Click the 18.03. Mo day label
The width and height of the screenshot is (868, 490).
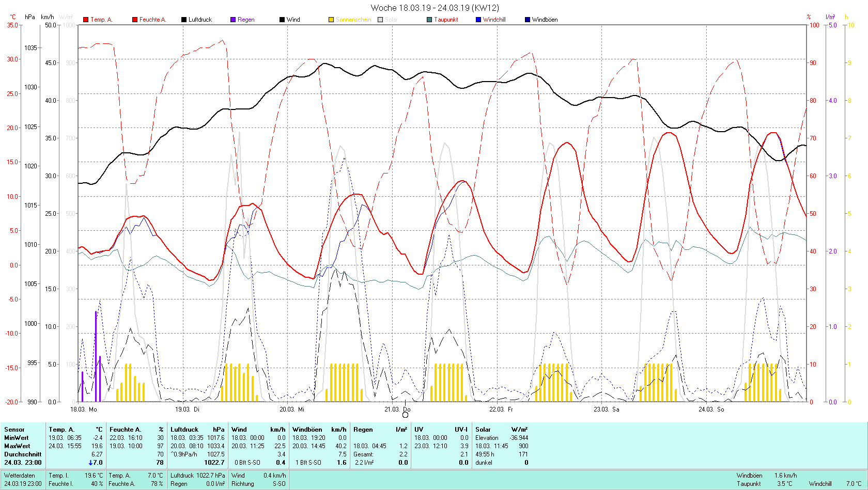(84, 409)
